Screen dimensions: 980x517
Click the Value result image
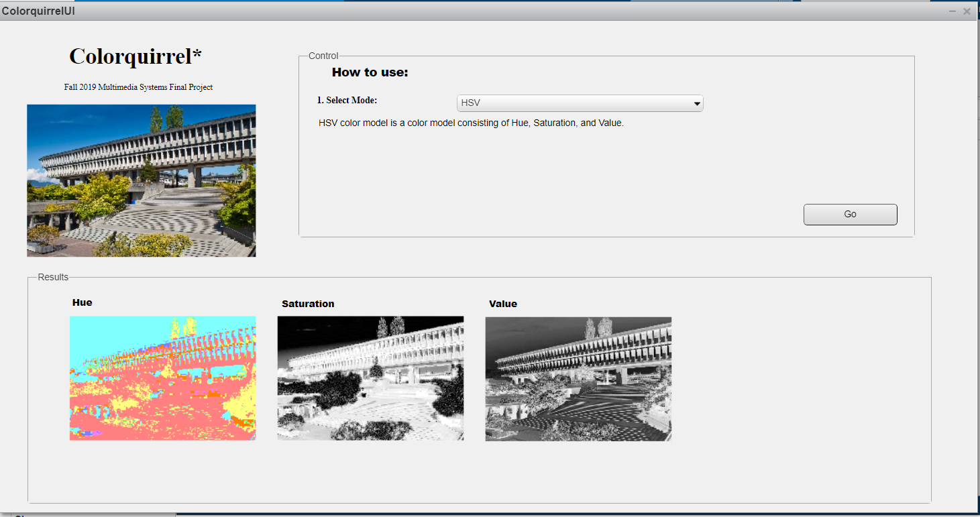(x=578, y=378)
